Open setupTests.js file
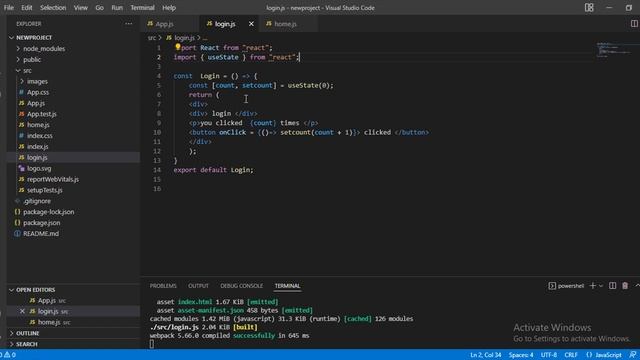This screenshot has height=360, width=640. pyautogui.click(x=44, y=190)
